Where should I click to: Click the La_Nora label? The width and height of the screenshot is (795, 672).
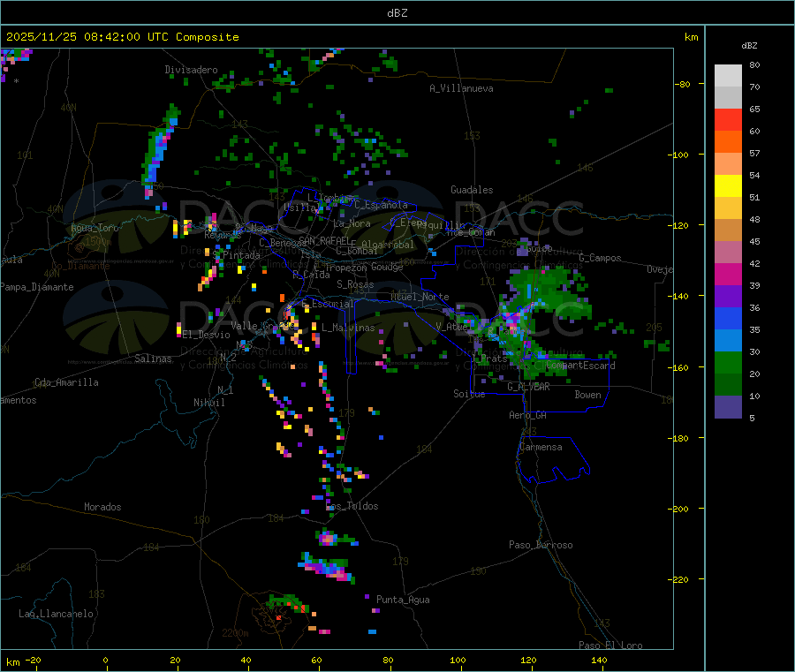[352, 223]
